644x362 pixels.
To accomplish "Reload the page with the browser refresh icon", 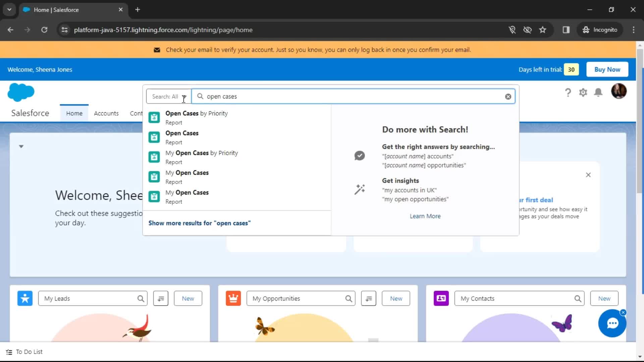I will click(x=44, y=30).
